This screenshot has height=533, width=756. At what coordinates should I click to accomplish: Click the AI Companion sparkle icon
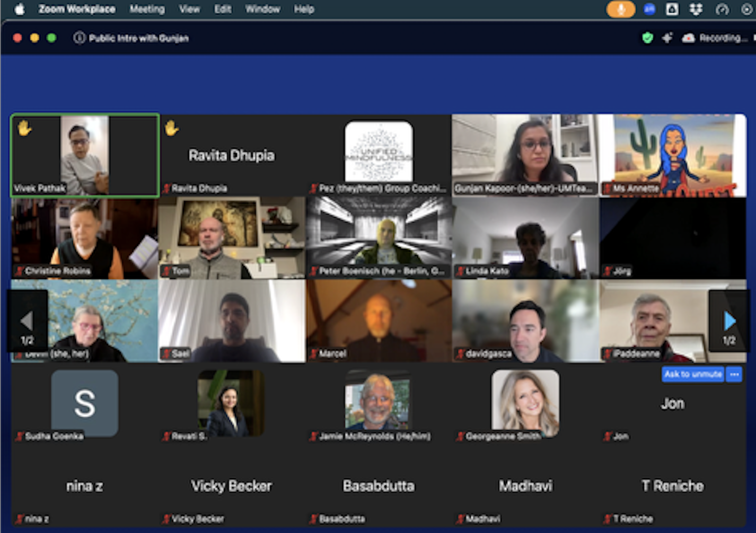[667, 38]
